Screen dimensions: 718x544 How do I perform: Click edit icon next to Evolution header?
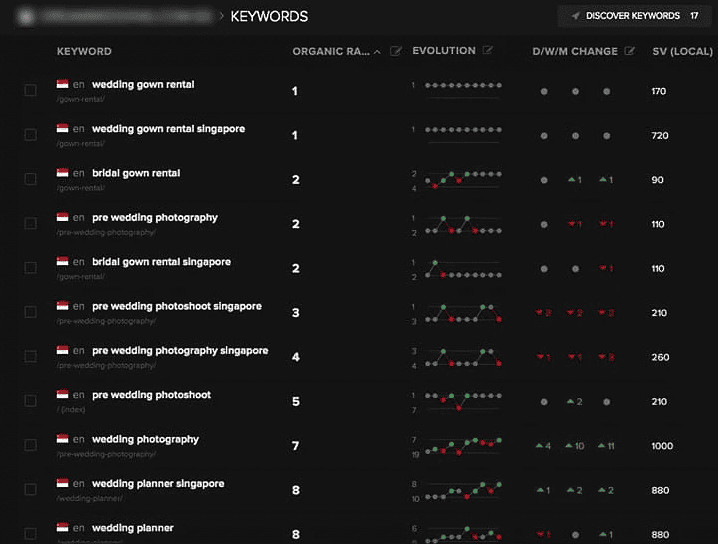488,51
